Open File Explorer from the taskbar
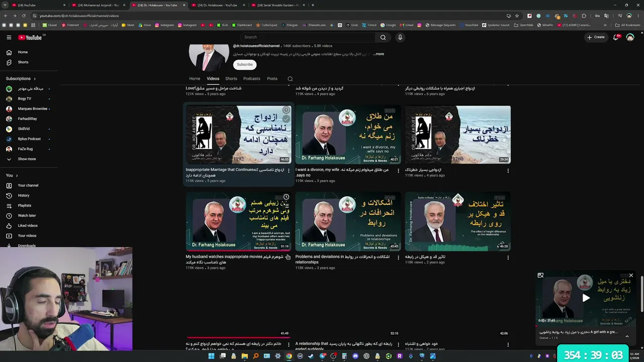The width and height of the screenshot is (644, 362). click(245, 356)
